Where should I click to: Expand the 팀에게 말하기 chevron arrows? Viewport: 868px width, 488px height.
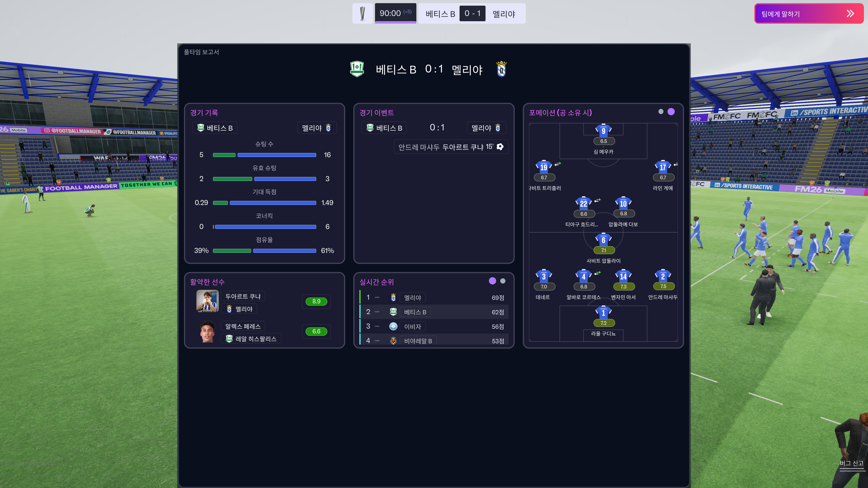tap(850, 14)
